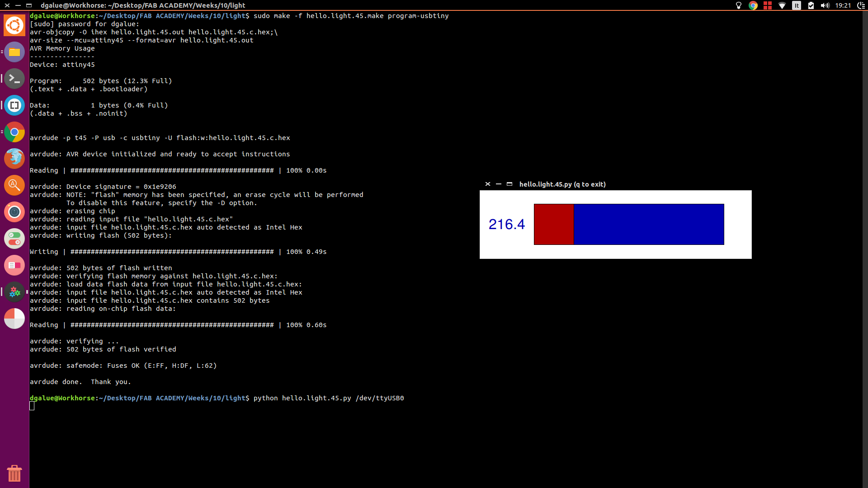868x488 pixels.
Task: Toggle the lightbulb caffeine indicator
Action: coord(739,5)
